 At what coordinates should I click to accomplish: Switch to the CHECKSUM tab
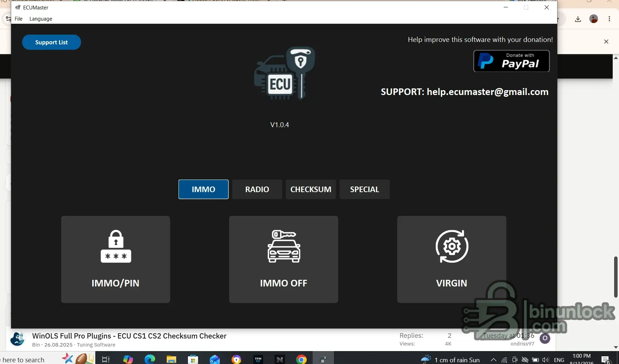pyautogui.click(x=311, y=189)
